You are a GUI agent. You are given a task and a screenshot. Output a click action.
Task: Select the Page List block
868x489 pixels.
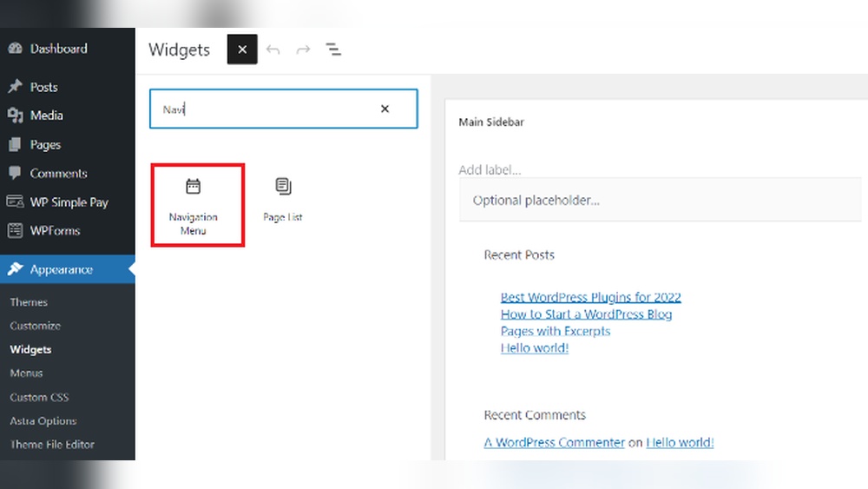pyautogui.click(x=282, y=201)
